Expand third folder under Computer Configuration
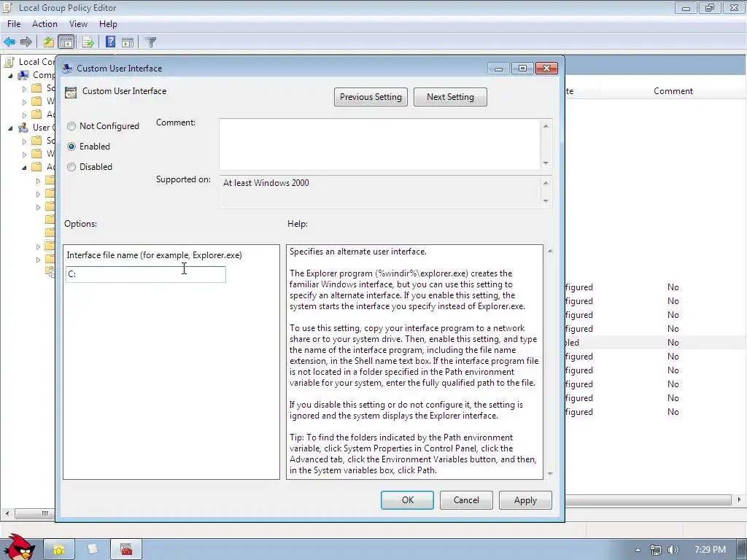747x560 pixels. pos(24,114)
